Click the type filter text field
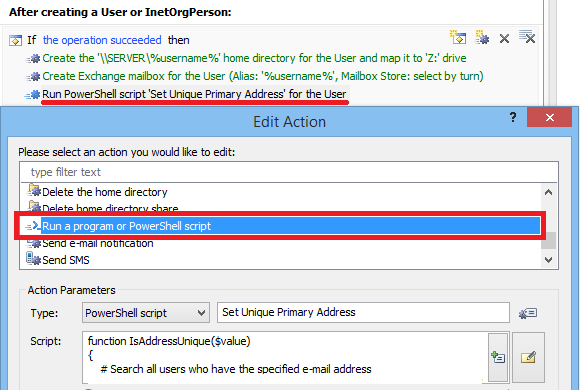This screenshot has height=390, width=580. click(x=289, y=172)
